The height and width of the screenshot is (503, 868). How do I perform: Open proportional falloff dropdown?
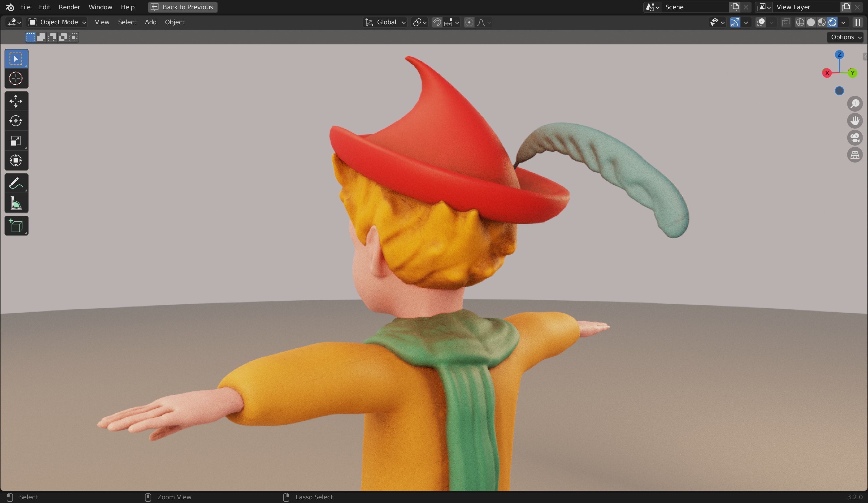(484, 22)
